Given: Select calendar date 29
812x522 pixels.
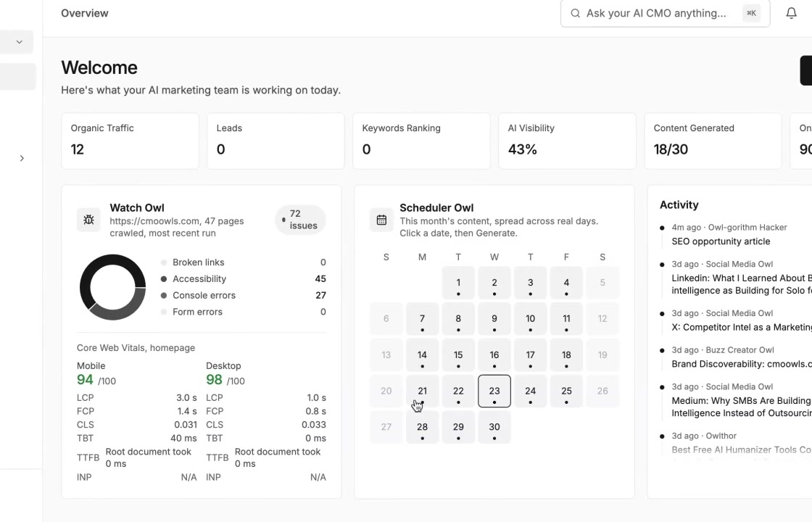Looking at the screenshot, I should [458, 427].
